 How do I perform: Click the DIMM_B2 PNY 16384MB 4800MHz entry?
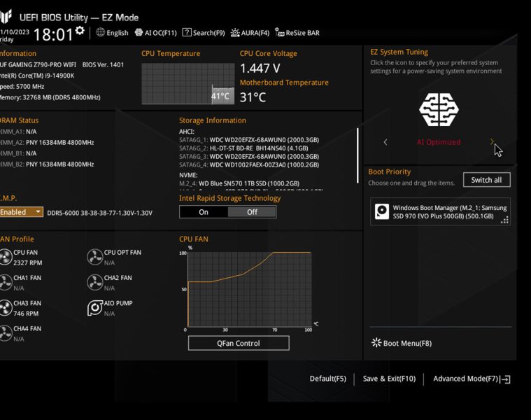[x=47, y=164]
